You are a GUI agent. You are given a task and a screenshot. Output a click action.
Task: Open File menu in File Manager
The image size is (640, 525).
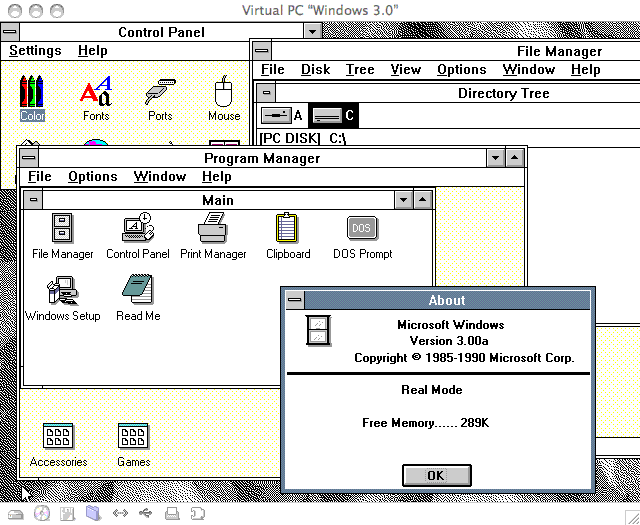(x=273, y=69)
